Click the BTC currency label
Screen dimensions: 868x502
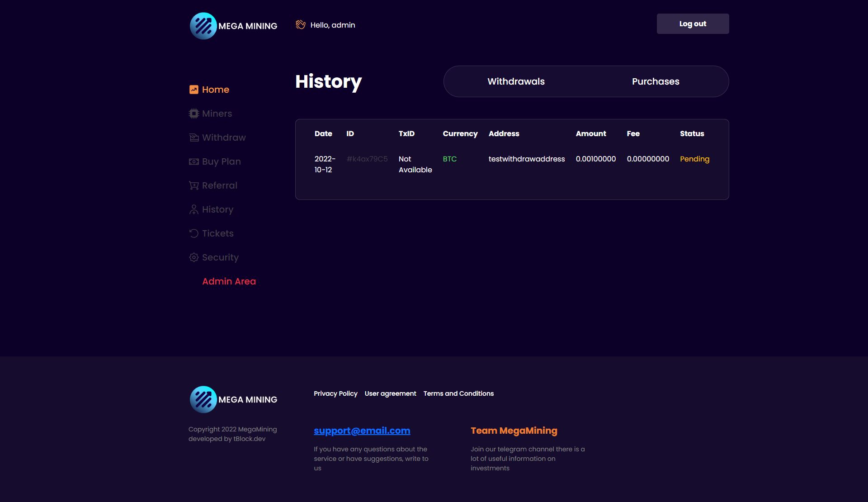pyautogui.click(x=450, y=159)
